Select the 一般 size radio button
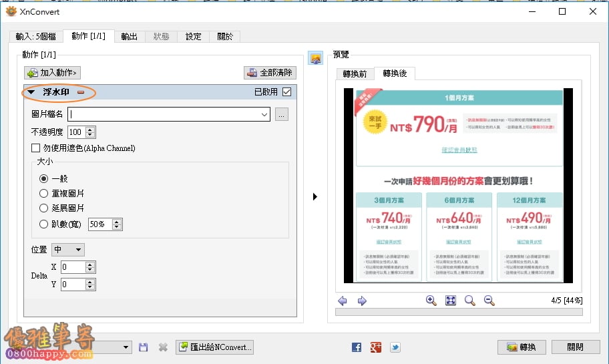Viewport: 609px width, 364px height. coord(43,179)
